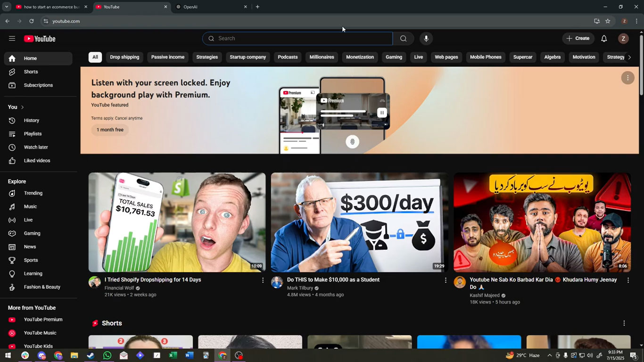Open Music under Explore
This screenshot has height=362, width=644.
pyautogui.click(x=38, y=206)
